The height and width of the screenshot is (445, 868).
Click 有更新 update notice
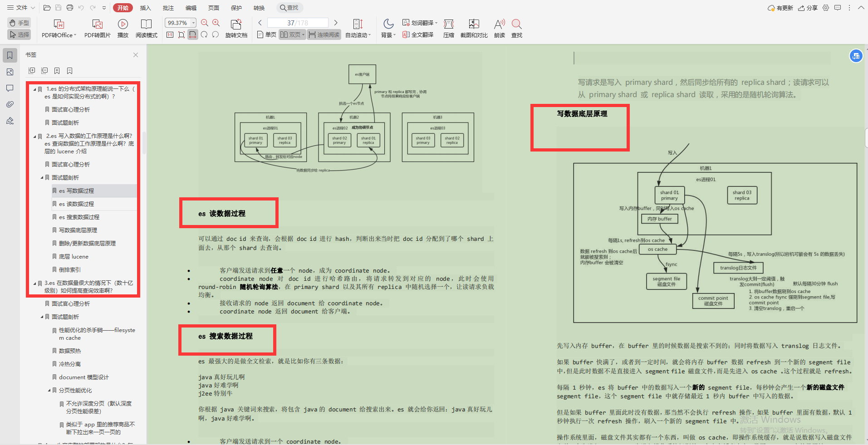[x=780, y=8]
